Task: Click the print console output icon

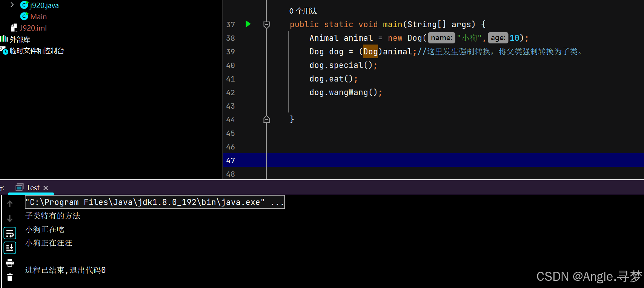Action: (10, 263)
